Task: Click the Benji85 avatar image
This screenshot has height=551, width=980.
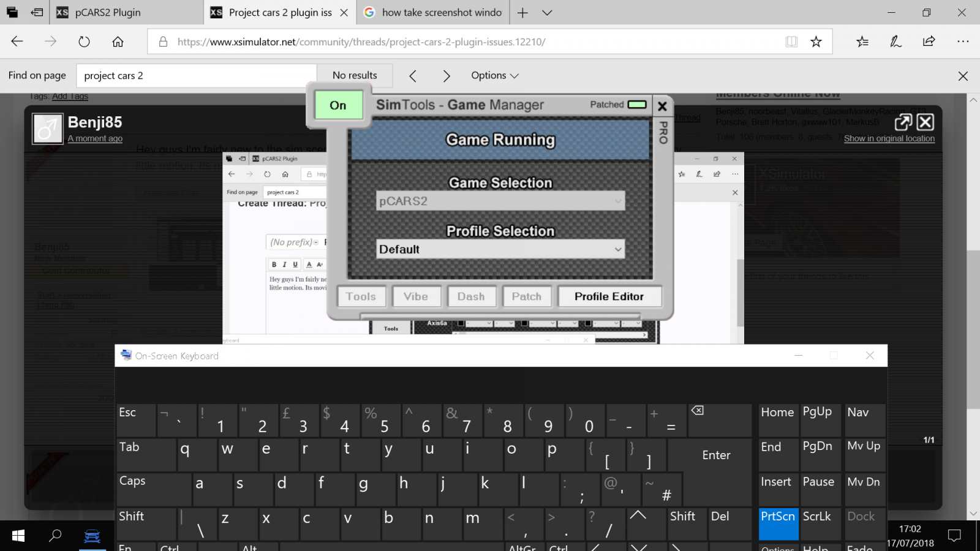Action: click(x=48, y=129)
